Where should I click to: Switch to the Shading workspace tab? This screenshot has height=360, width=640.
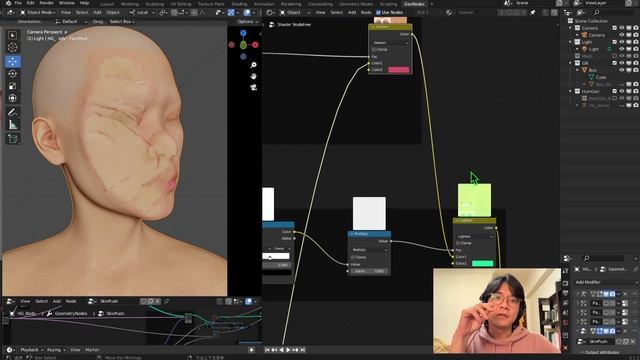click(239, 4)
